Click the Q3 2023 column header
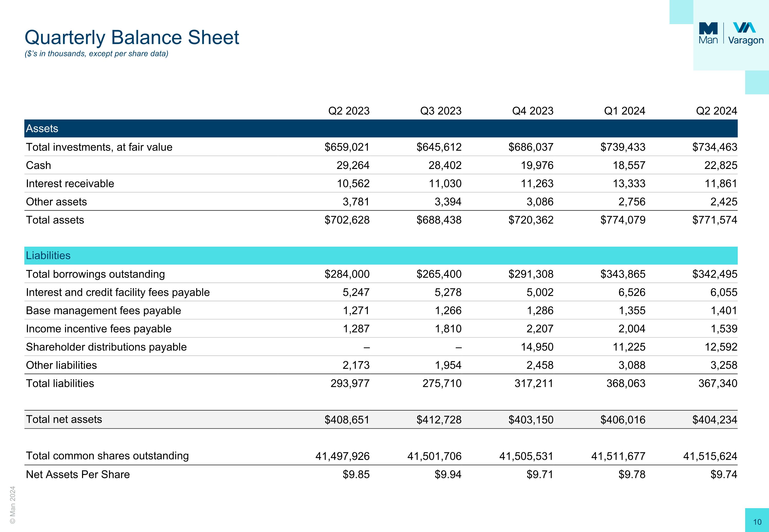 441,111
